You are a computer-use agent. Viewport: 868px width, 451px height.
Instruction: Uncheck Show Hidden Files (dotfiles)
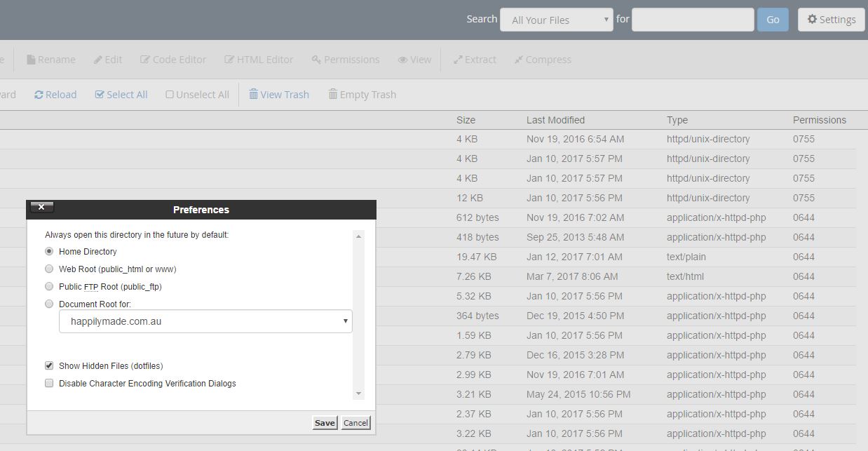coord(49,365)
